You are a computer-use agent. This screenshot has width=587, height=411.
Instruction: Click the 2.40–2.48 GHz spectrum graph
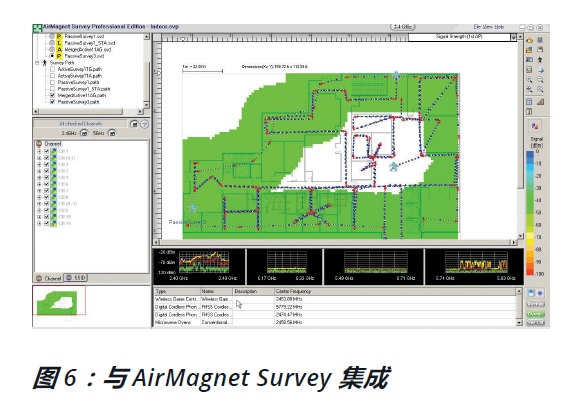click(x=203, y=262)
